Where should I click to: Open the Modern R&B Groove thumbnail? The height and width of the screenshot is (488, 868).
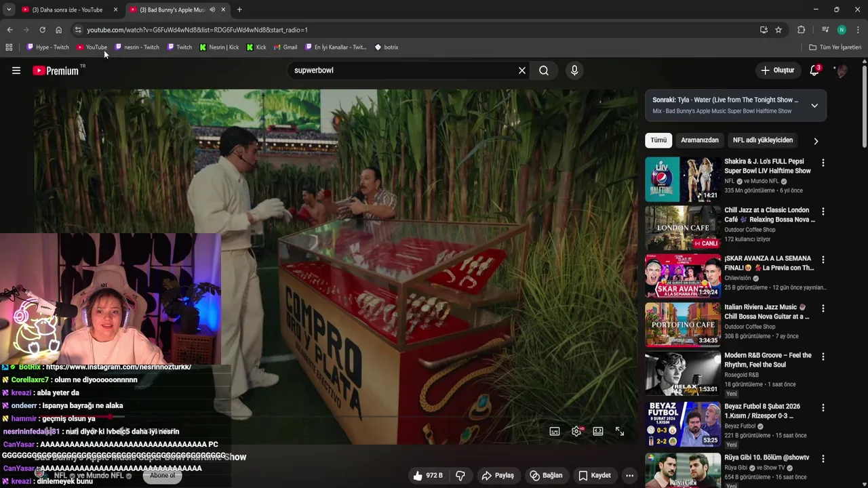[x=683, y=373]
